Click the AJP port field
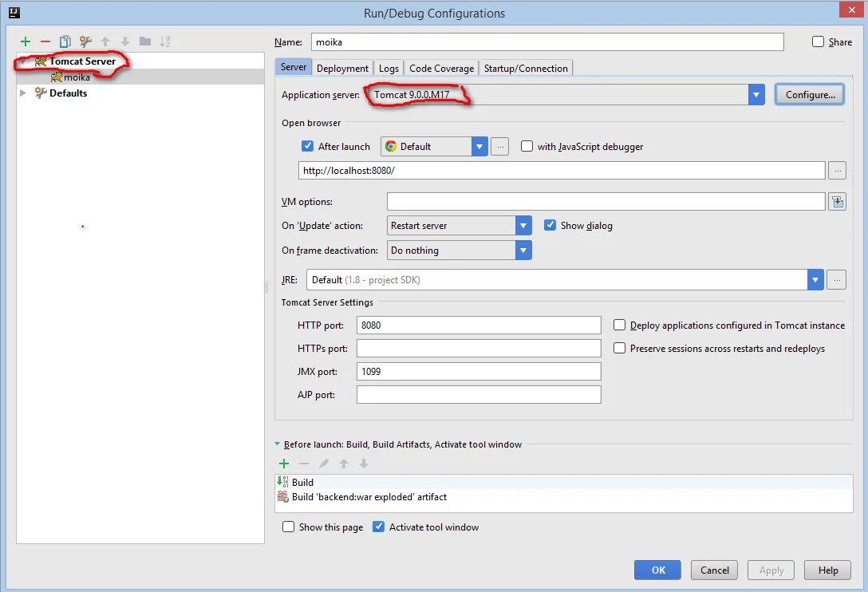 [x=479, y=395]
